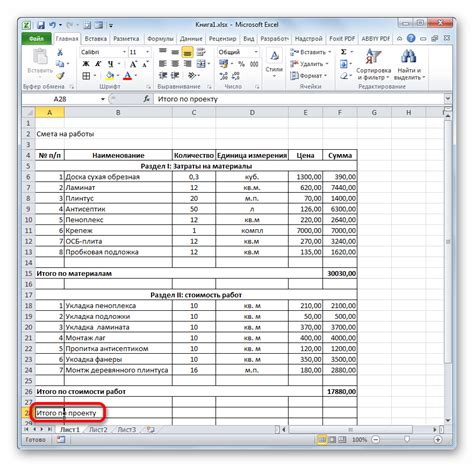Screen dimensions: 474x467
Task: Open the font size 11 dropdown
Action: click(x=147, y=52)
